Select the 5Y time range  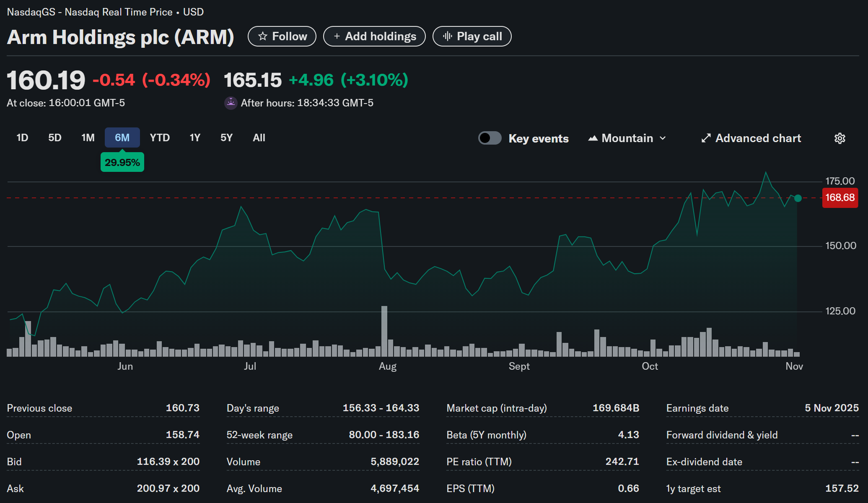[226, 138]
